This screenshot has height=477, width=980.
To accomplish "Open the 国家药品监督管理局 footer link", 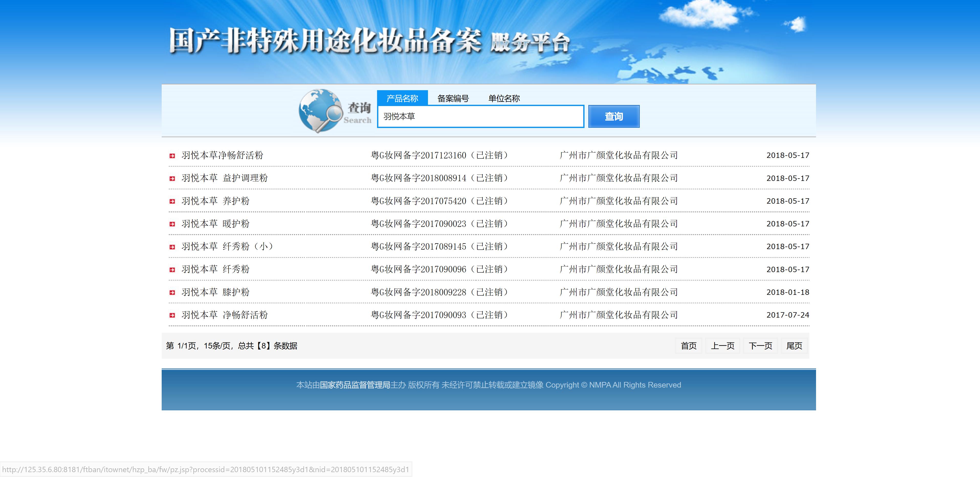I will [355, 385].
